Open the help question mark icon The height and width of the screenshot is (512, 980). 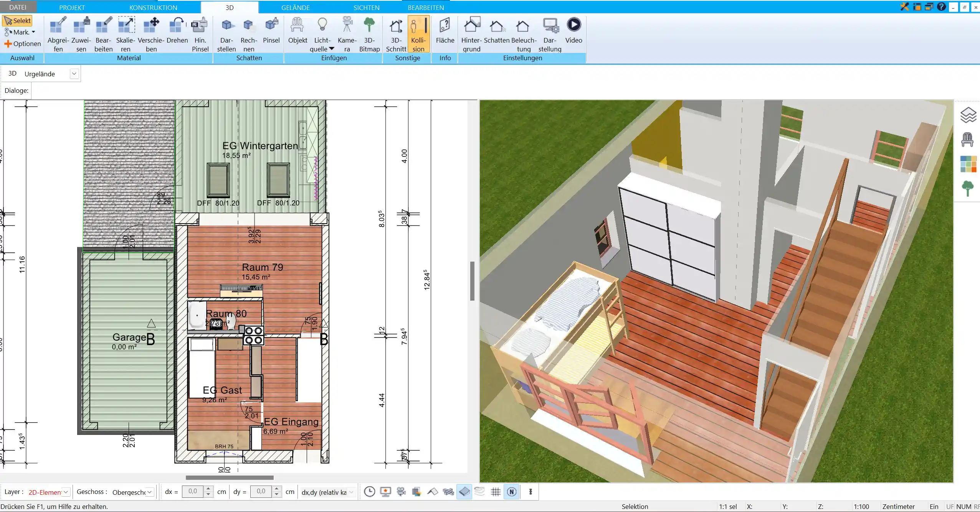[941, 7]
